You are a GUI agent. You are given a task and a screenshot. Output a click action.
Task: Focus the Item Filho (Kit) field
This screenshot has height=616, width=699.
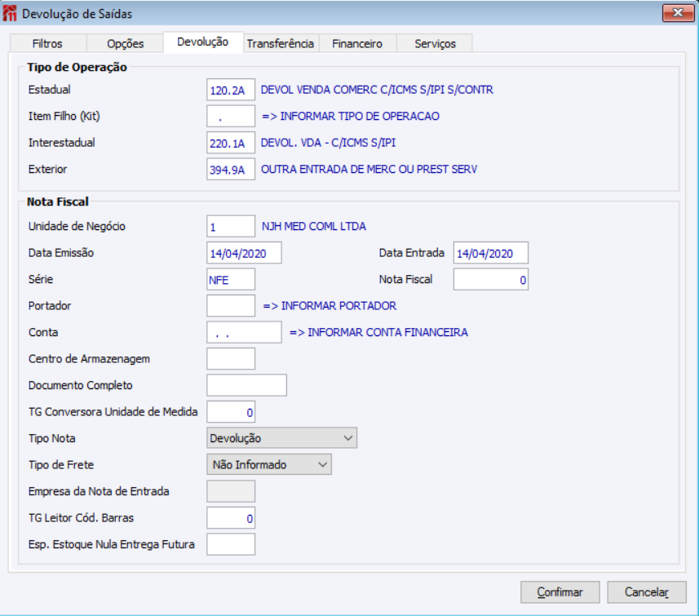tap(231, 117)
